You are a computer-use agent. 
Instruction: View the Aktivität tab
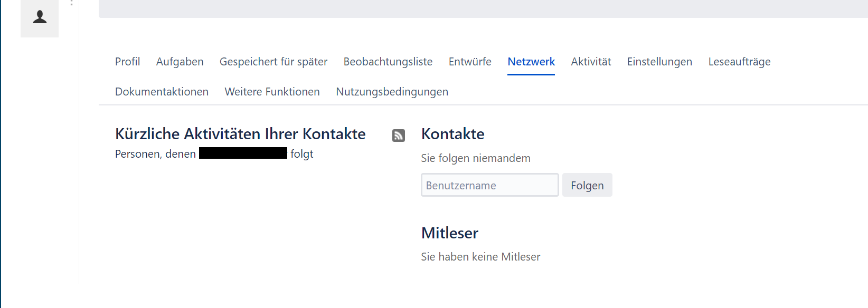click(590, 62)
